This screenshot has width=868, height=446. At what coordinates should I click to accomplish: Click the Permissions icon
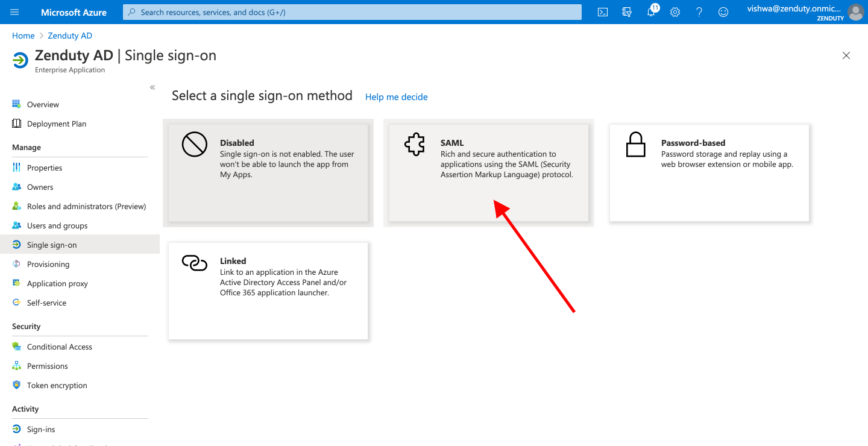coord(16,366)
